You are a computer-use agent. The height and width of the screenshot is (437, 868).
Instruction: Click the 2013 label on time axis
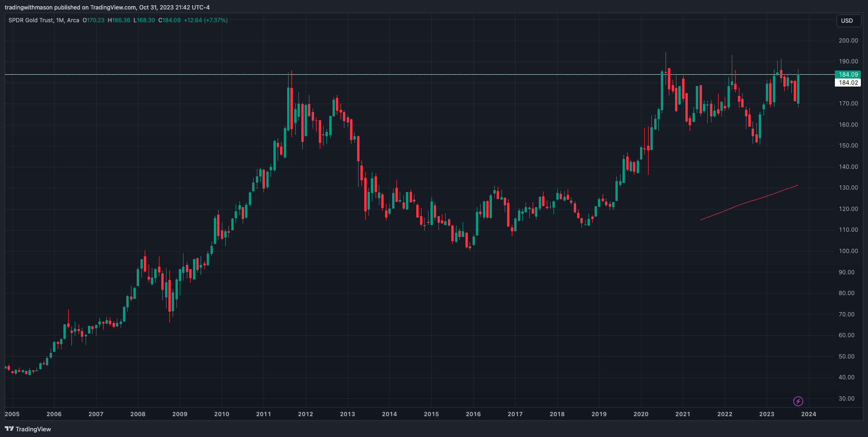click(348, 414)
